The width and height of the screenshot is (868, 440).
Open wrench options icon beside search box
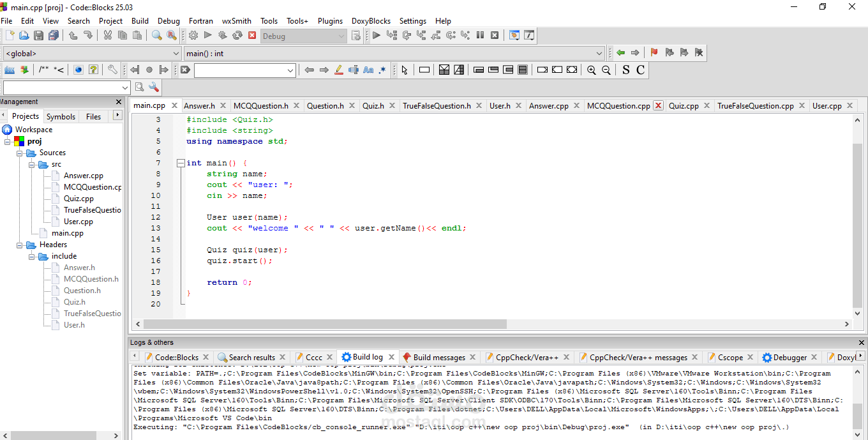pos(154,87)
